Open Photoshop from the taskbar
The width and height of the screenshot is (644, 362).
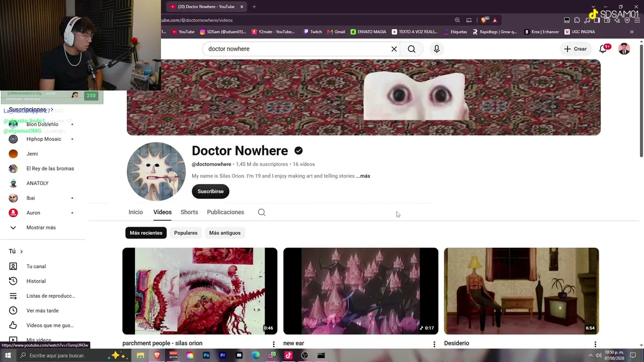point(206,355)
